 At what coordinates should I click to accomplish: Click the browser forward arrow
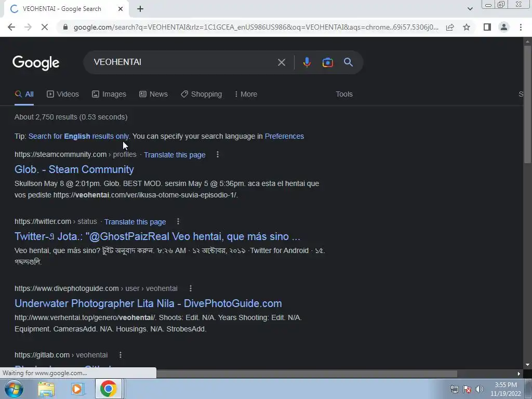(x=28, y=27)
